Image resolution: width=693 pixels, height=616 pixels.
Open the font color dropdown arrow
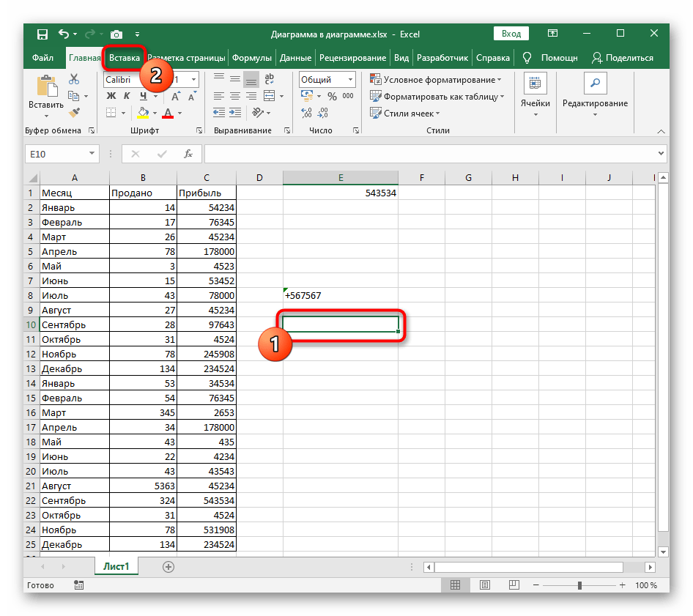tap(180, 114)
